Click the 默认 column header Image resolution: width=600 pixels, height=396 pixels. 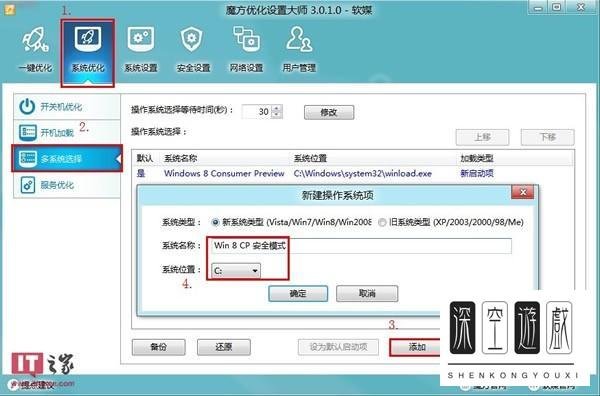point(145,158)
